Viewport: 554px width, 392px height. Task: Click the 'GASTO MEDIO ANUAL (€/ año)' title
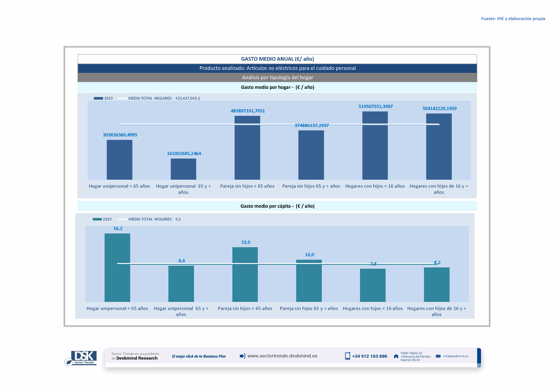click(x=277, y=59)
